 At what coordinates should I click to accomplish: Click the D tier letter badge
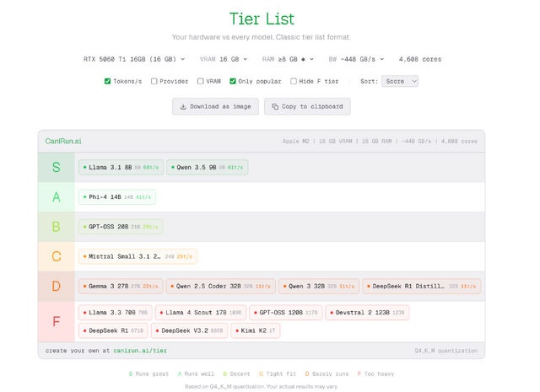point(56,286)
